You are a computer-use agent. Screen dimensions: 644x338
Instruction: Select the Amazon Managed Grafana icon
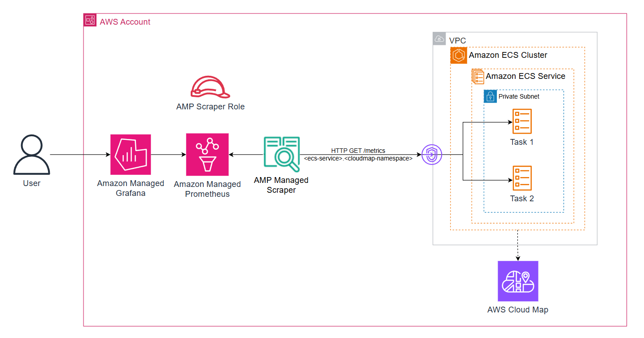(130, 154)
